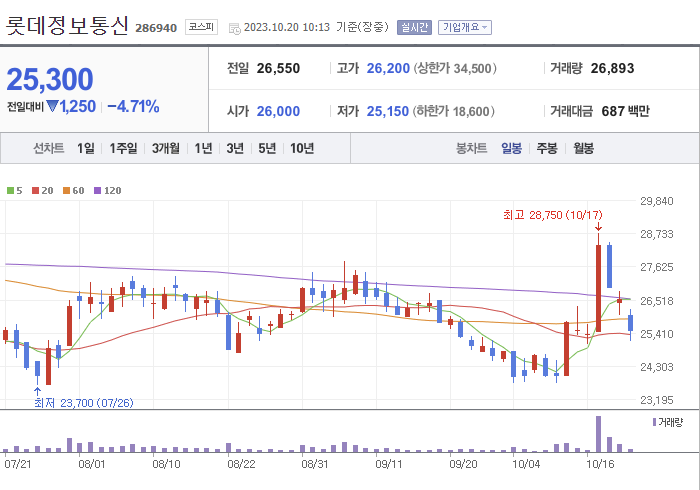The width and height of the screenshot is (700, 490).
Task: Click the stock code 286940
Action: [x=156, y=28]
